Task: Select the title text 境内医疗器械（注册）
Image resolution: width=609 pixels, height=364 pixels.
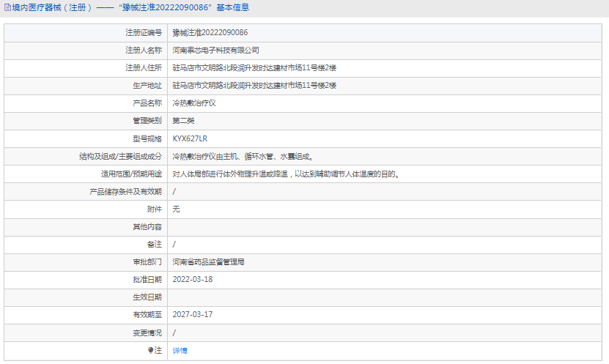Action: (x=53, y=8)
